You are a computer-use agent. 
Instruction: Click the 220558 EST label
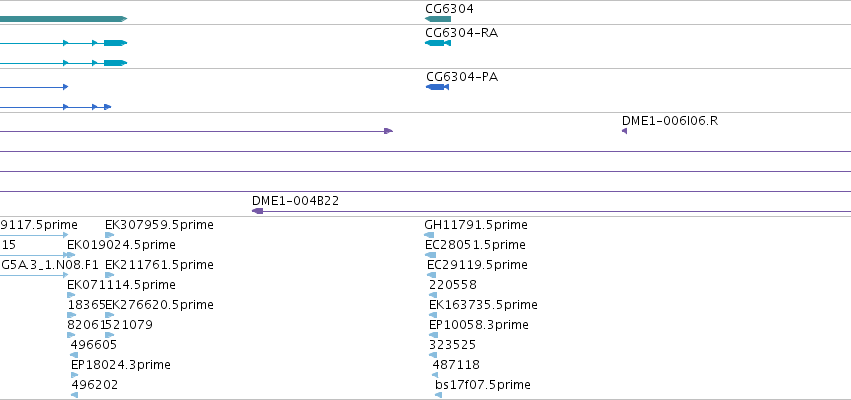pos(453,285)
